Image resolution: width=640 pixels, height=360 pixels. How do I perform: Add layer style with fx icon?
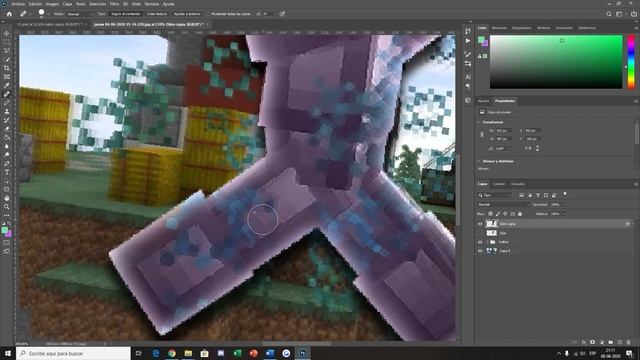point(584,342)
